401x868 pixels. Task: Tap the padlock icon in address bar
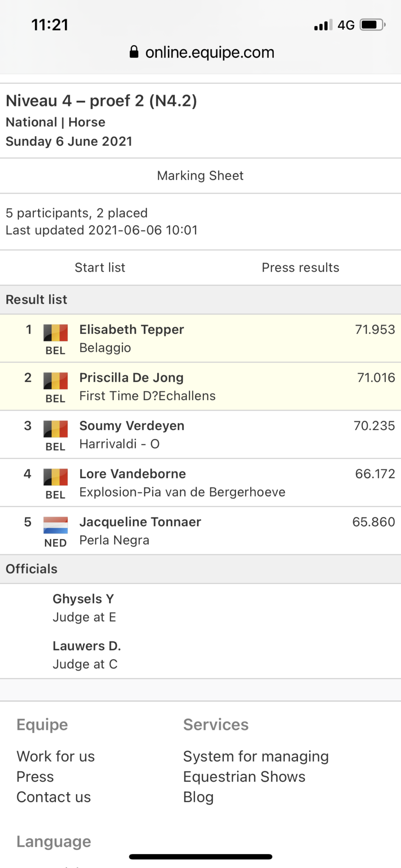pyautogui.click(x=134, y=52)
